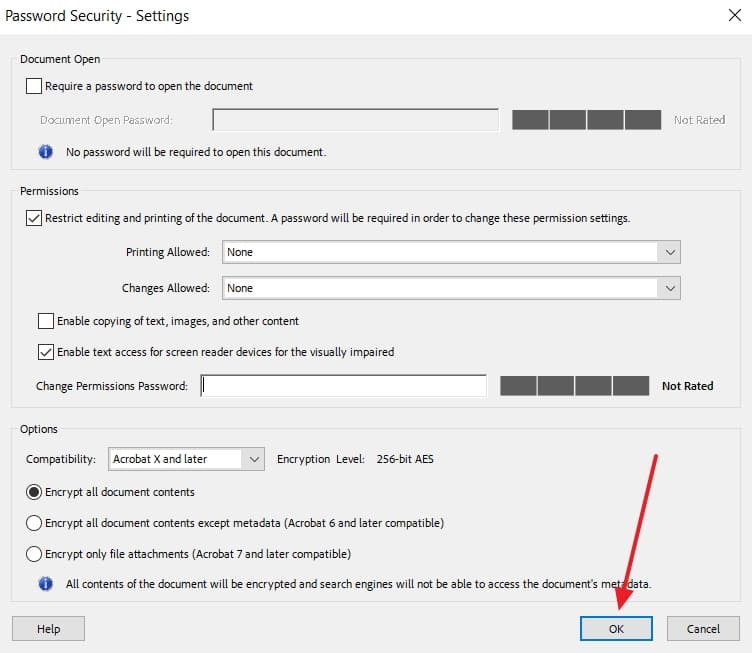Click the 'Document Open Password:' label
The image size is (752, 653).
click(106, 120)
